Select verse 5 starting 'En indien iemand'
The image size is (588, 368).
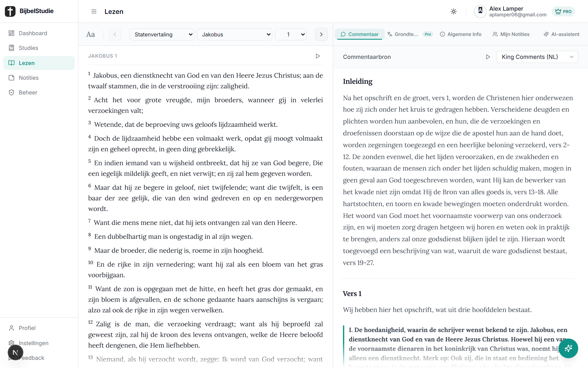click(x=205, y=168)
